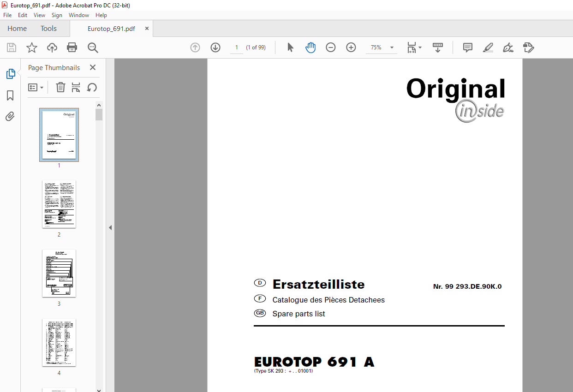Open the Page Thumbnails sidebar icon
The height and width of the screenshot is (392, 573).
click(10, 74)
